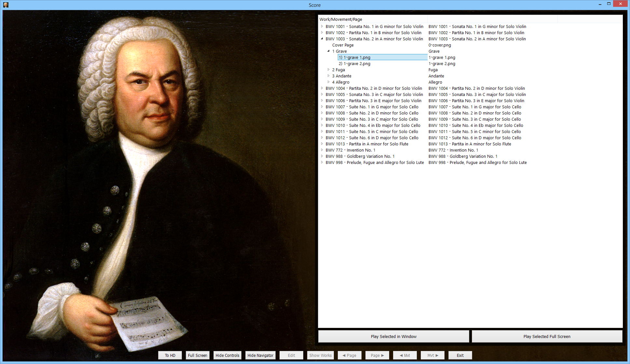Maximize the Score window

609,4
